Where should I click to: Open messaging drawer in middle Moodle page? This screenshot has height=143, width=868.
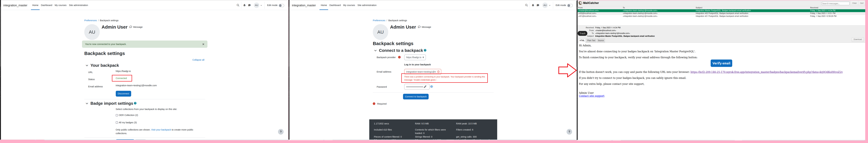538,5
